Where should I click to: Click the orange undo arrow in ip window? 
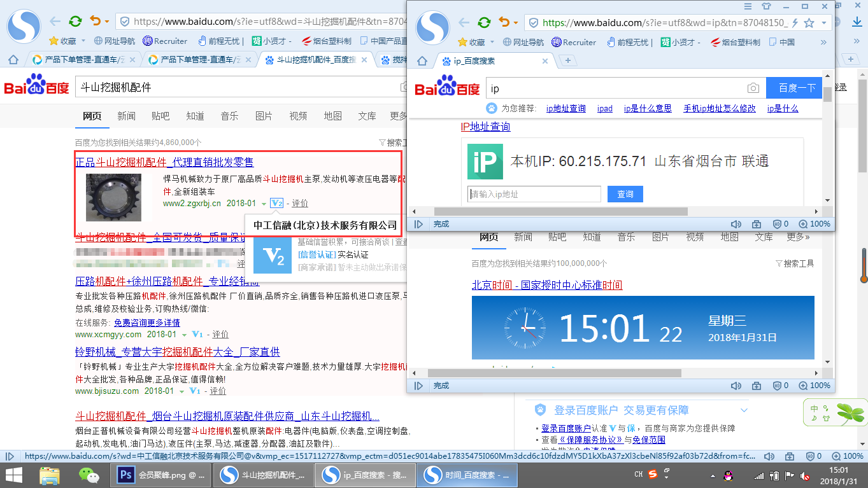point(504,22)
